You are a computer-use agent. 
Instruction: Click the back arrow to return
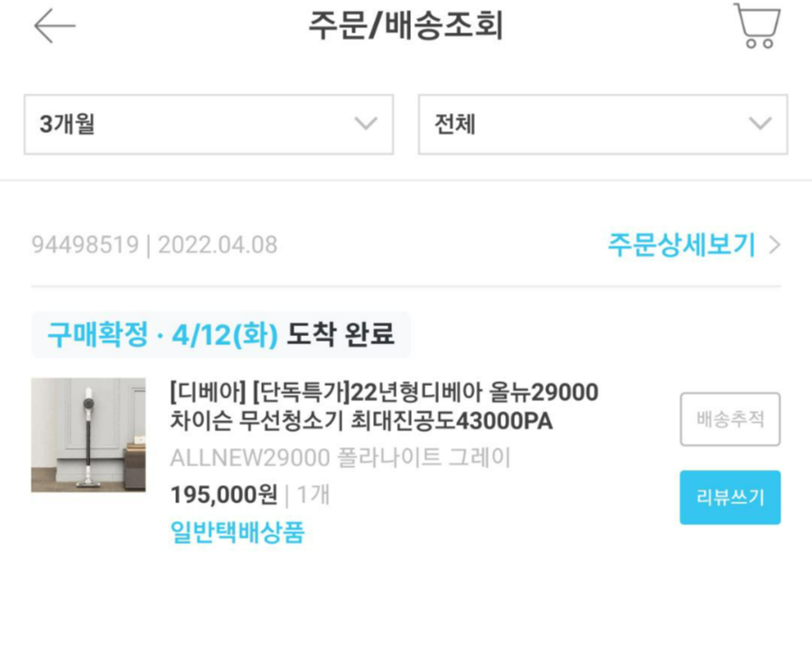pos(52,25)
